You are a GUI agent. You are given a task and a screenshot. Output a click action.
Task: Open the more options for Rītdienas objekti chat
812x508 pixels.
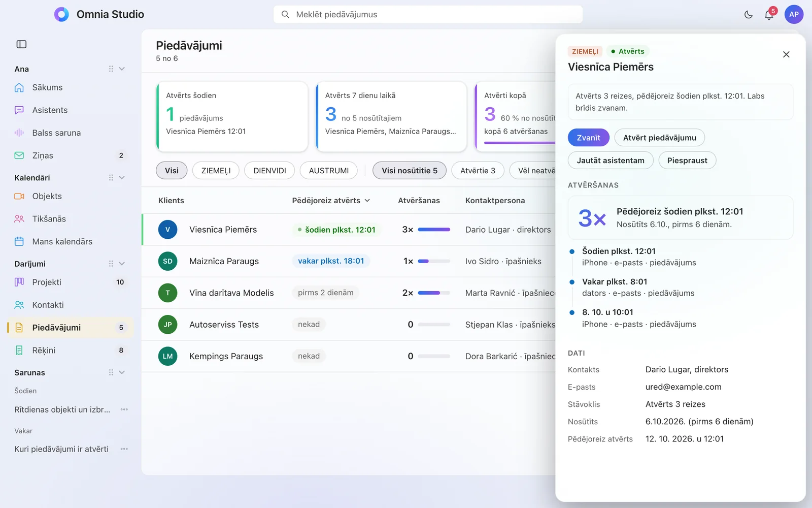click(x=124, y=409)
